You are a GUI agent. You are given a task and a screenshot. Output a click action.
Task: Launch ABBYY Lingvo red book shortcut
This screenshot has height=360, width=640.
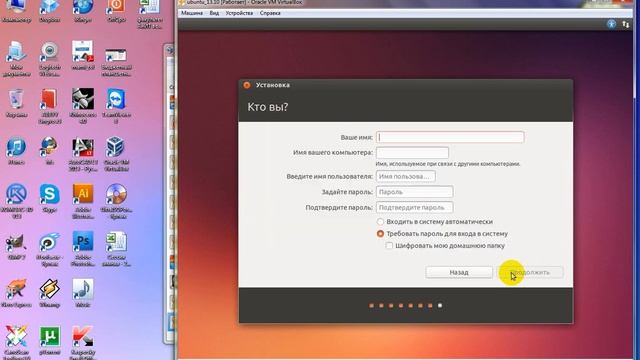(x=49, y=106)
